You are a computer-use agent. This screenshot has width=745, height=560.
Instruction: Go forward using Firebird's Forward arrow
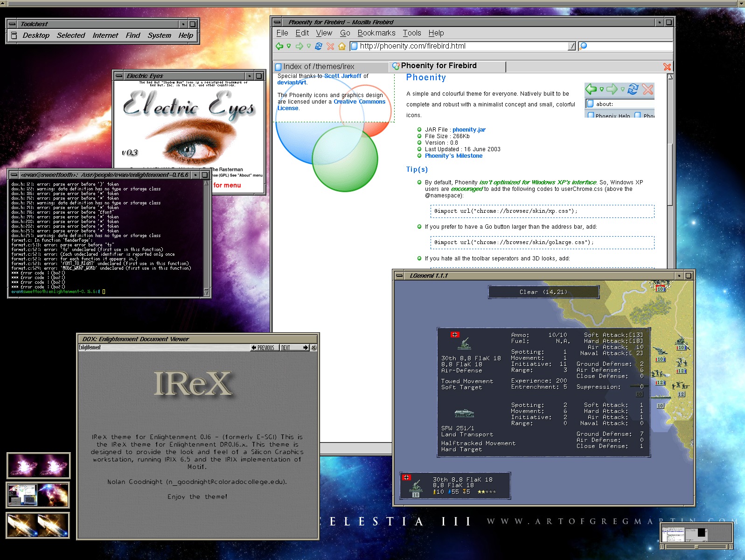click(299, 46)
